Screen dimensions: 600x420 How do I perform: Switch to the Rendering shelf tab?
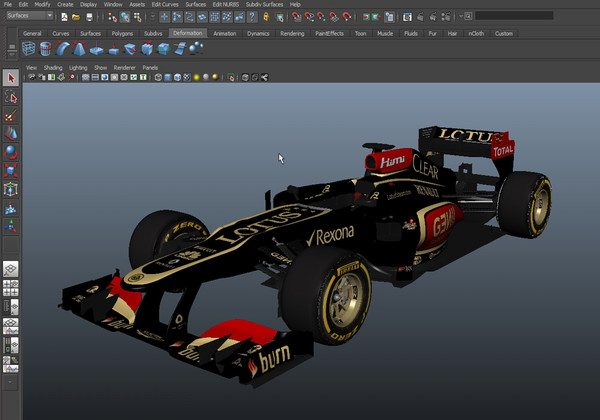pos(292,34)
